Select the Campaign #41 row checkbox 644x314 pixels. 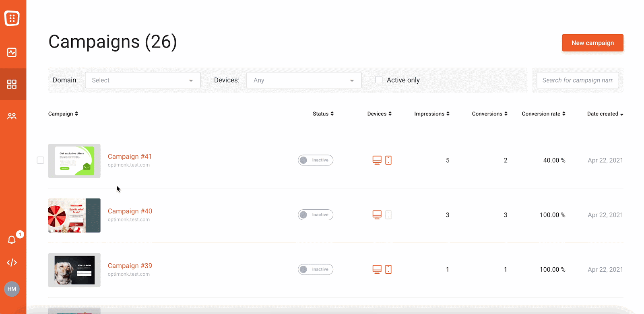tap(40, 160)
